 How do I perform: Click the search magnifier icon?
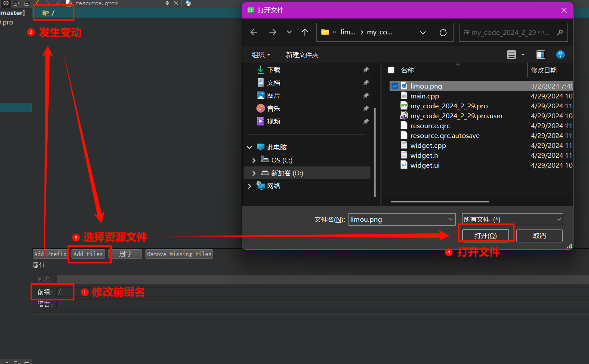pyautogui.click(x=560, y=32)
